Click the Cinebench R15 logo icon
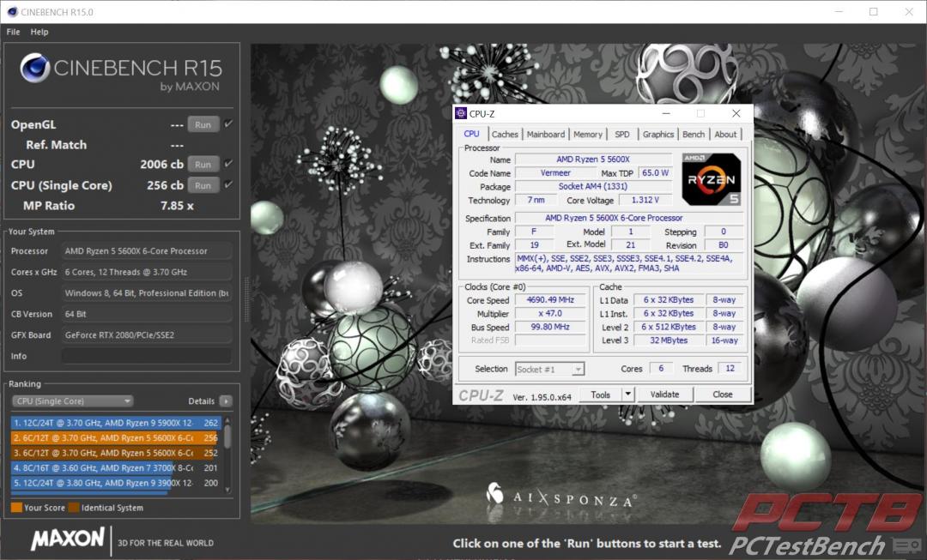This screenshot has height=560, width=927. tap(34, 69)
